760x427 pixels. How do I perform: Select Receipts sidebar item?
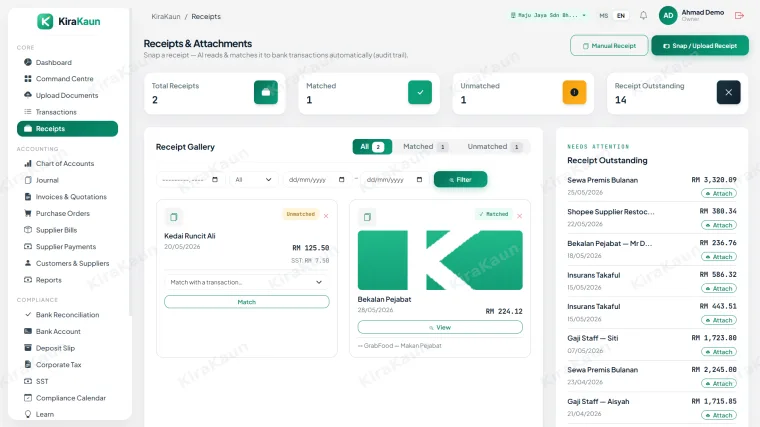pos(67,128)
